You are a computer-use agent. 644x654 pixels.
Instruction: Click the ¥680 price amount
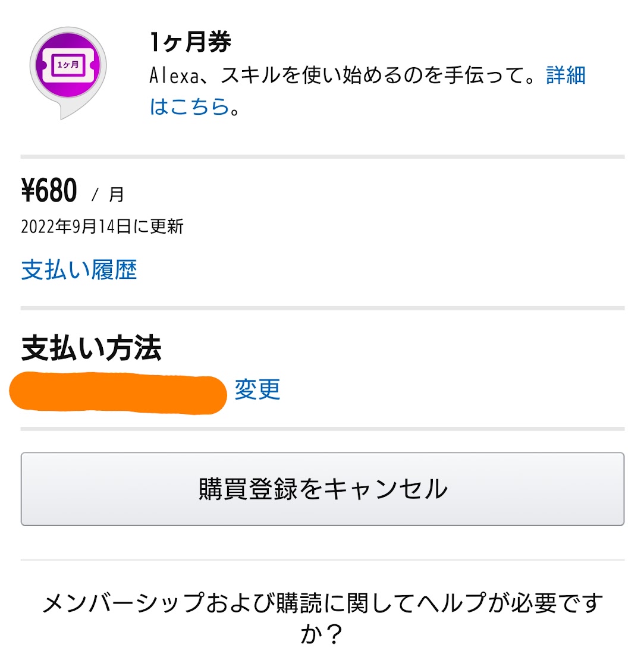49,191
